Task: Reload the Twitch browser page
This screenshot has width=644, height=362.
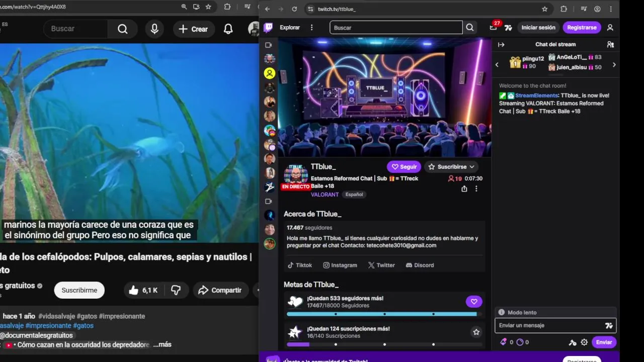Action: (294, 9)
